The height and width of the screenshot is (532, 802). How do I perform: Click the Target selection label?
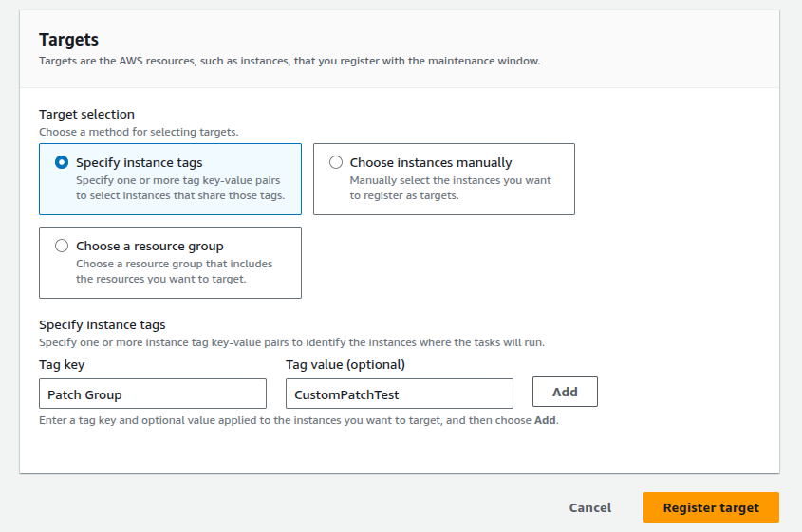(87, 114)
